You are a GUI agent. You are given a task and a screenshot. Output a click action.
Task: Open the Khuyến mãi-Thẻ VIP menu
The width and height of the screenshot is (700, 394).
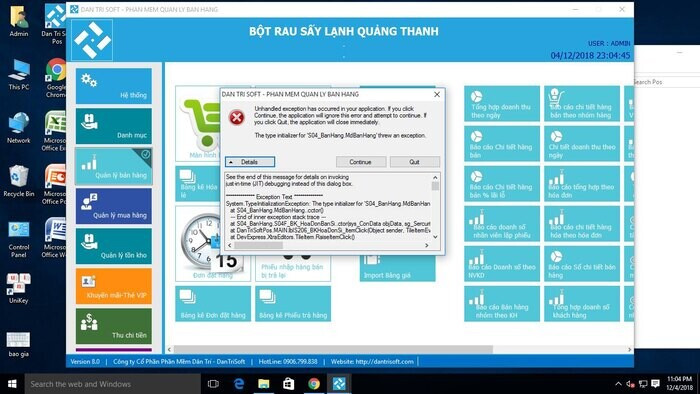tap(113, 286)
